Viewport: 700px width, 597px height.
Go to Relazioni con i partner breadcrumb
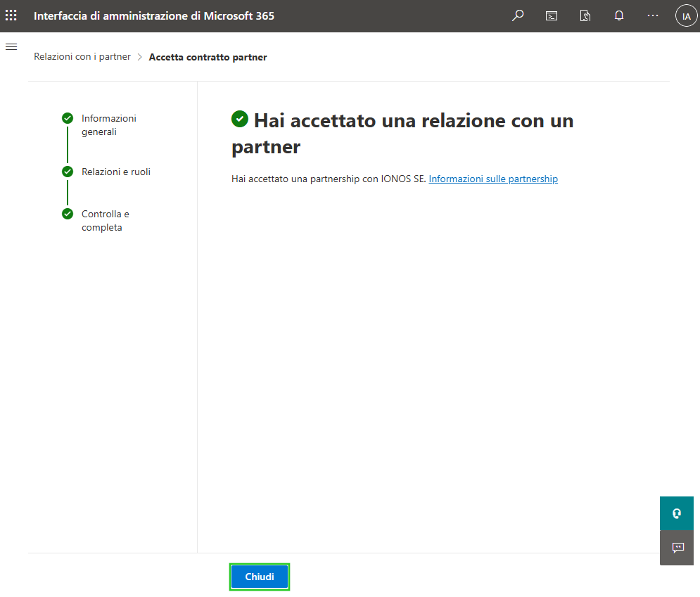point(82,57)
